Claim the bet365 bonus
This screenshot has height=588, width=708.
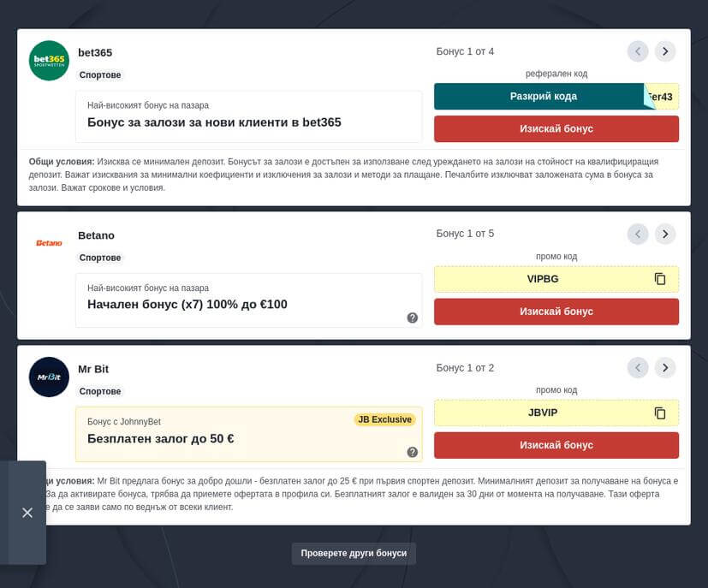[556, 128]
